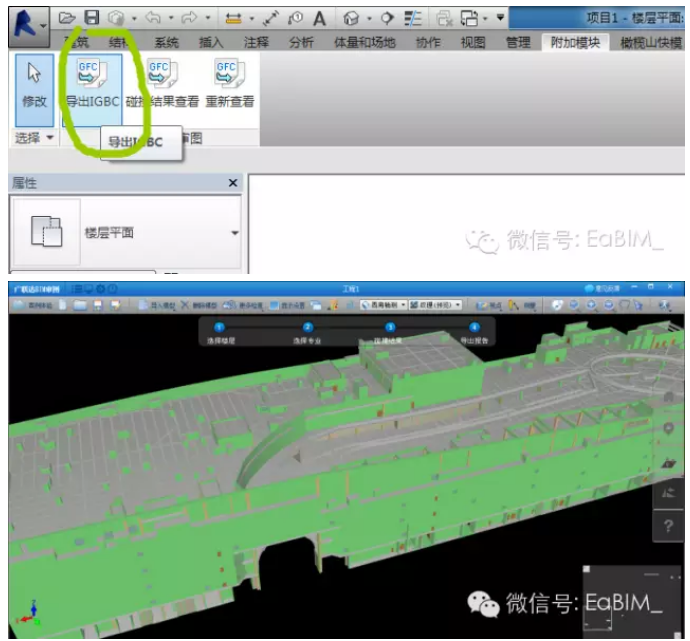Click the 重新查看 GFC button

pyautogui.click(x=230, y=84)
